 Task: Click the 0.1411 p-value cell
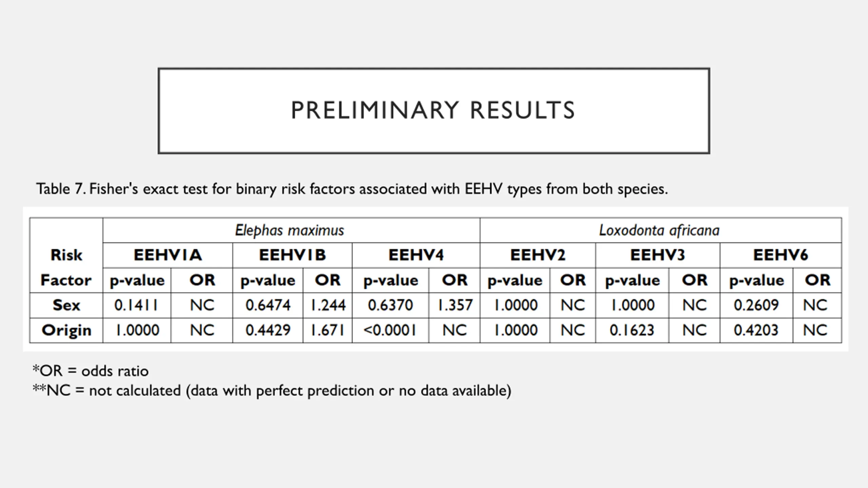click(x=137, y=305)
